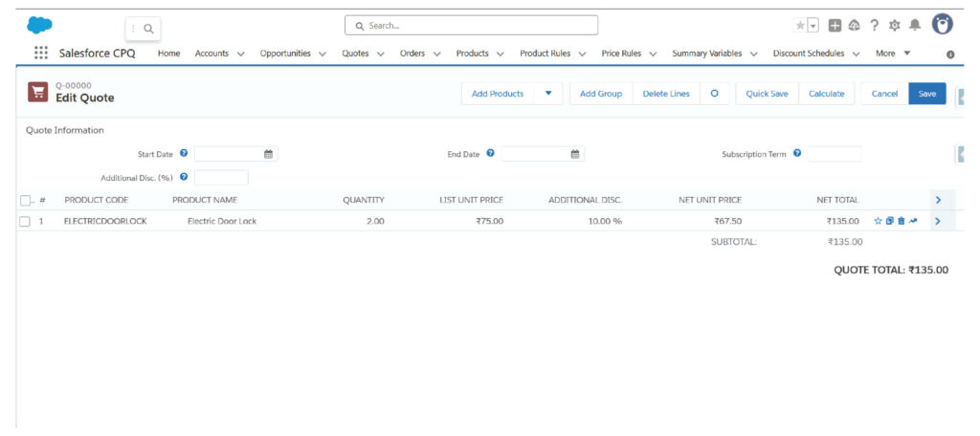Image resolution: width=980 pixels, height=436 pixels.
Task: Open the Opportunities tab
Action: (285, 54)
